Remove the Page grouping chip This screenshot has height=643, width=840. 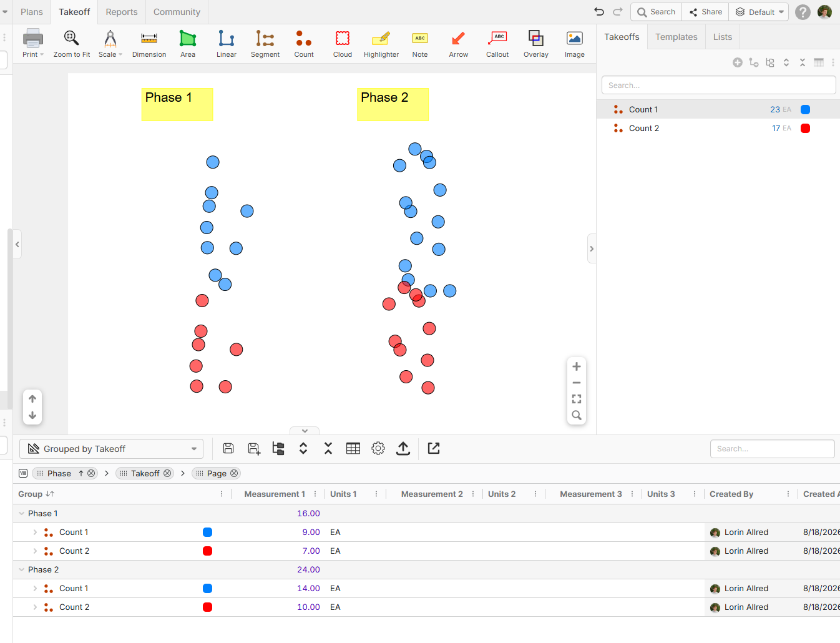pos(234,473)
